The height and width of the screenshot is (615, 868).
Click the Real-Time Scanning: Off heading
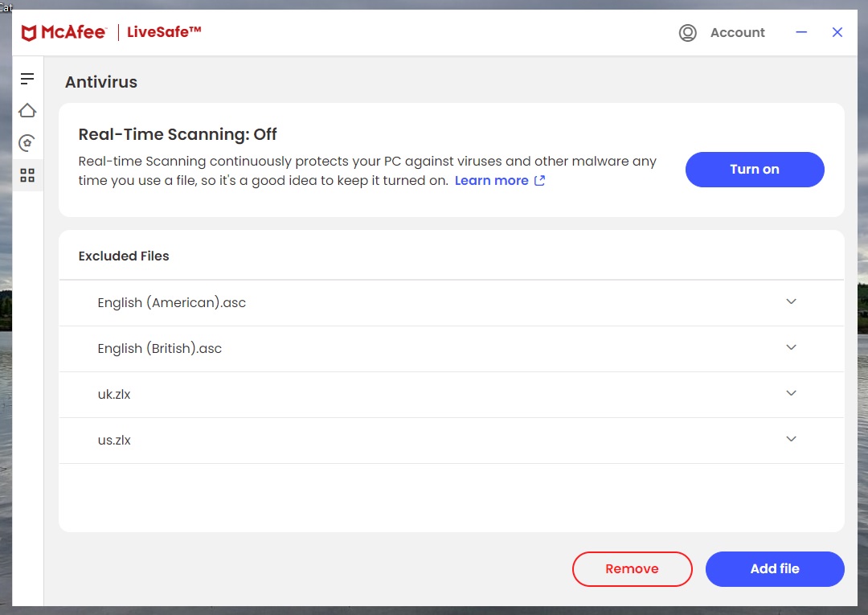point(177,134)
